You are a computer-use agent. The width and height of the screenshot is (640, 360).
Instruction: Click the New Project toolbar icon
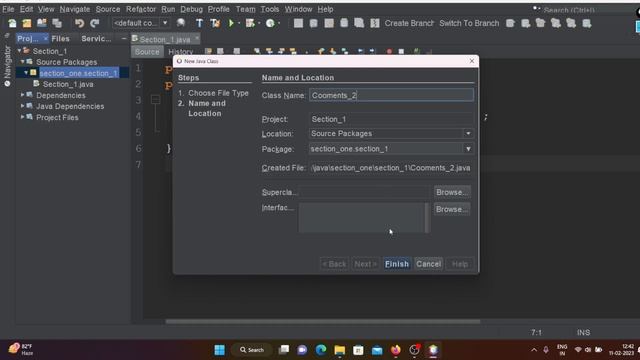27,23
